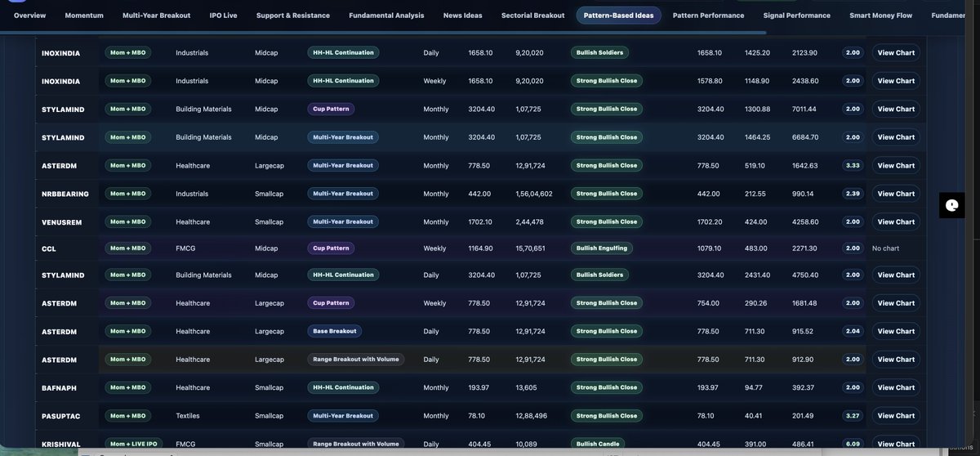View Chart for INOXINDIA Weekly row
This screenshot has height=456, width=980.
coord(896,81)
